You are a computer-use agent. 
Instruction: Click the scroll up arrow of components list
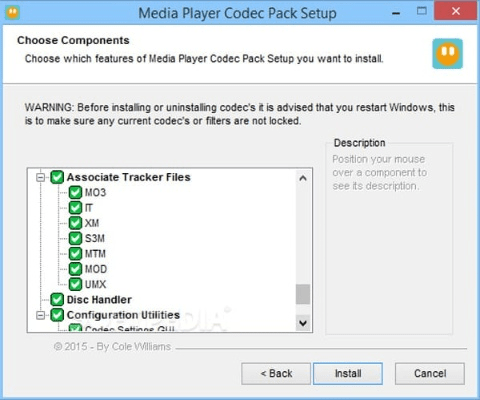(x=303, y=178)
